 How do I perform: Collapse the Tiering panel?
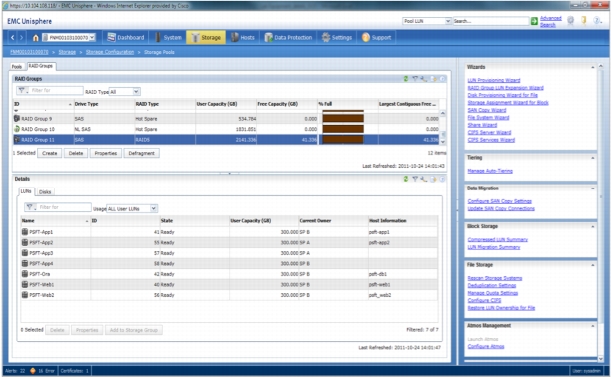click(592, 158)
